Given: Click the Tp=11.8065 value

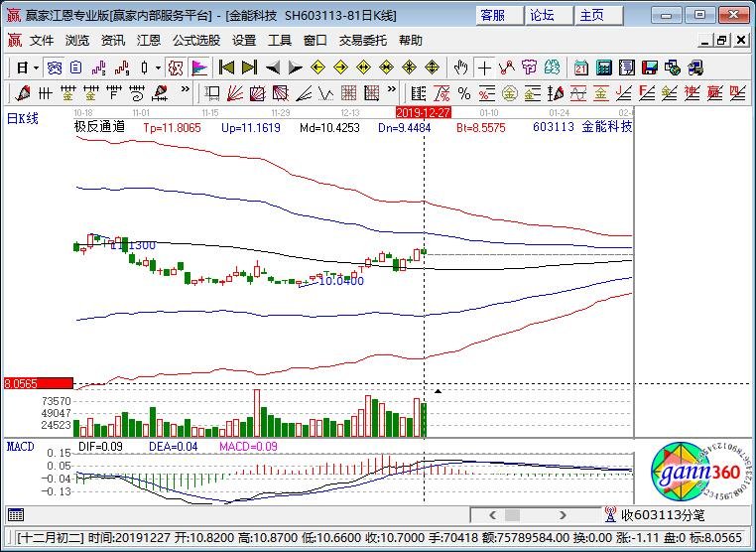Looking at the screenshot, I should coord(172,128).
